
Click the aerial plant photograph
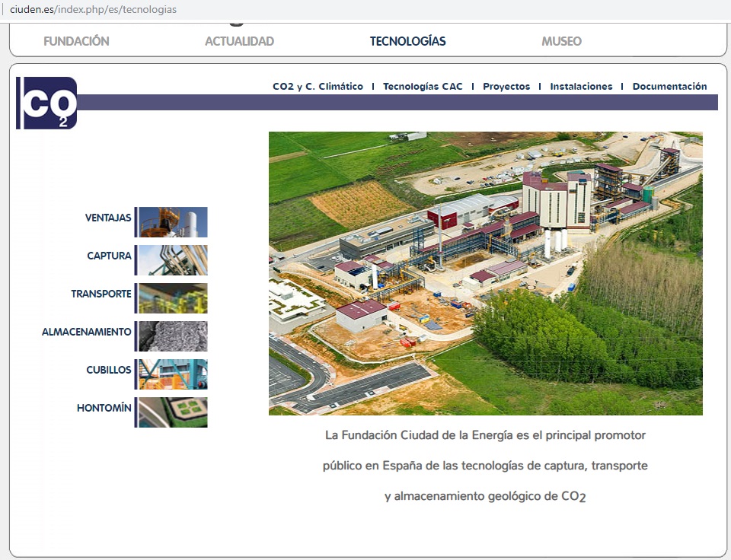(x=485, y=273)
